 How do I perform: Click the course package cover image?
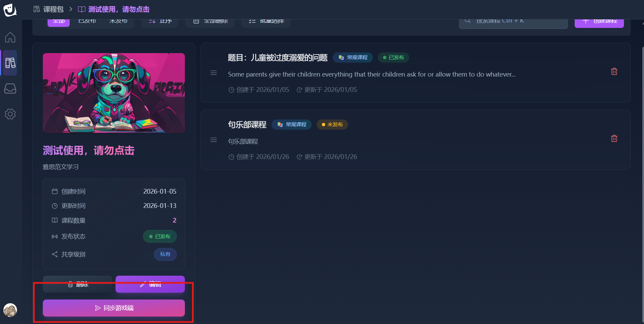click(x=114, y=93)
